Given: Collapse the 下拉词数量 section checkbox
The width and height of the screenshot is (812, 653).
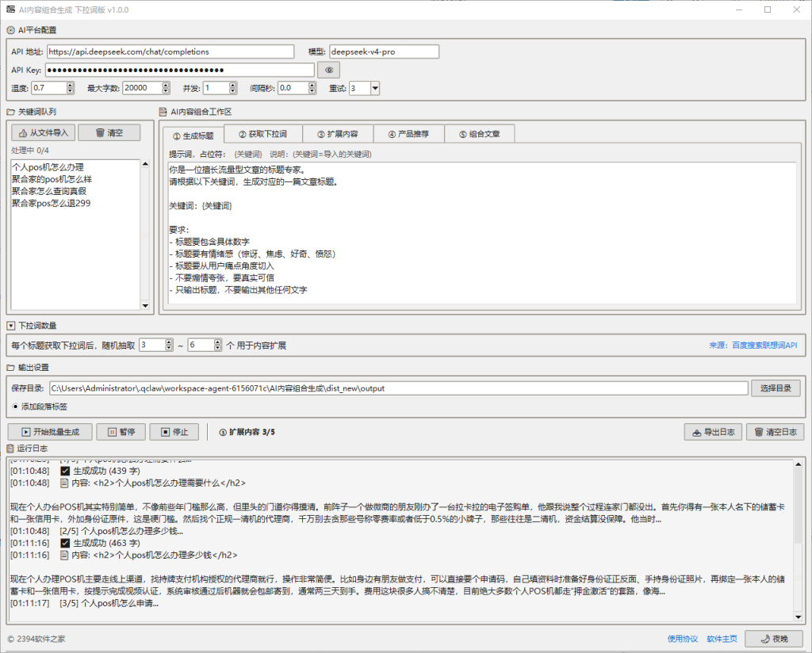Looking at the screenshot, I should pyautogui.click(x=11, y=326).
